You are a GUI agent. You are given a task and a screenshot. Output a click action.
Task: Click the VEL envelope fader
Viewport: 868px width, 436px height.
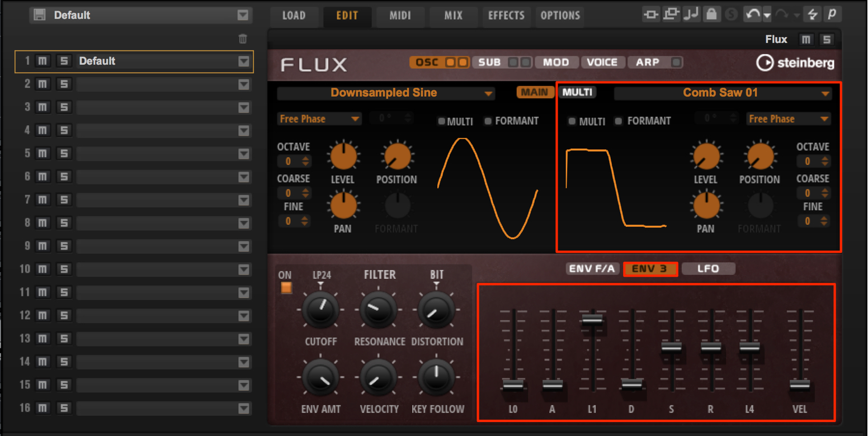800,385
